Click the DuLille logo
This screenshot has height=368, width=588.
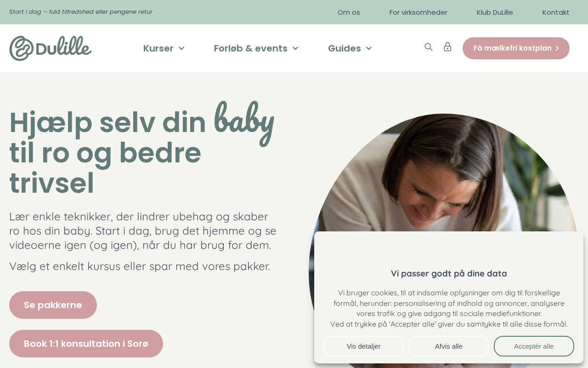click(51, 48)
